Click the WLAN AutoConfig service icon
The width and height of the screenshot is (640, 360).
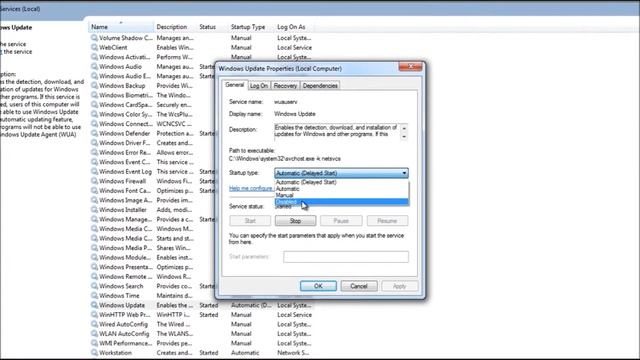94,333
